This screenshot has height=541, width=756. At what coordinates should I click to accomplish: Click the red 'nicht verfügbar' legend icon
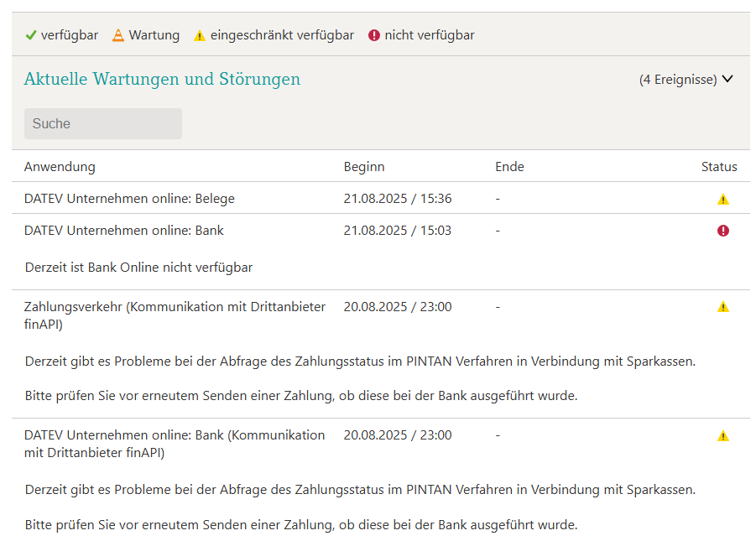(x=374, y=35)
